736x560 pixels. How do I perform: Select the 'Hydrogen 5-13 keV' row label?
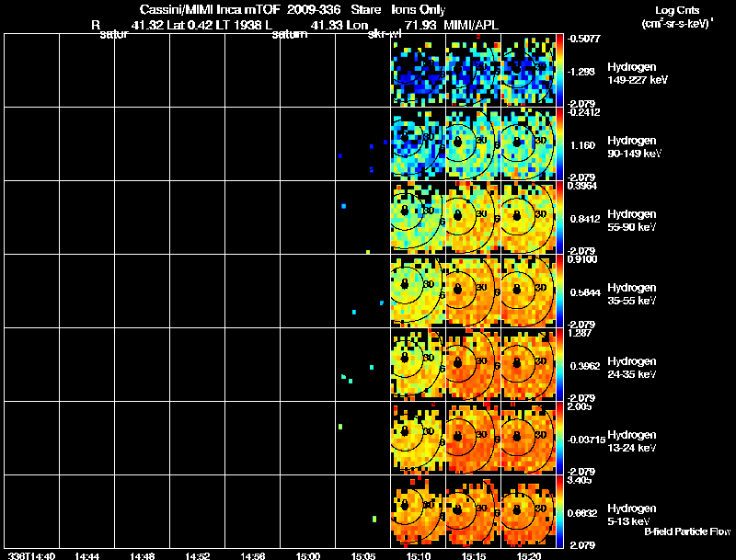(632, 515)
